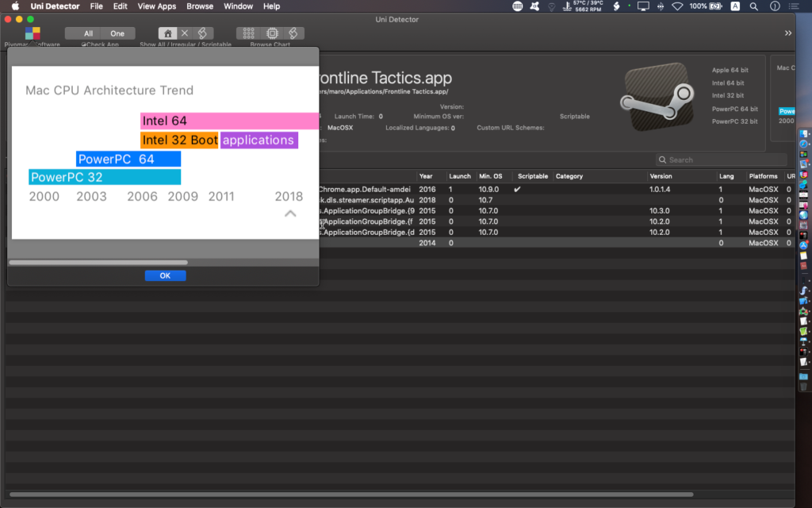
Task: Open the Browse menu
Action: (200, 6)
